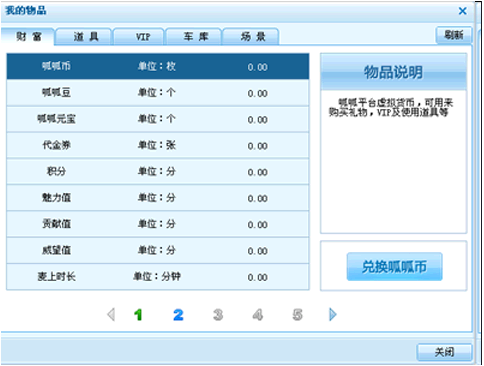Select the 呱呱豆 row
Image resolution: width=484 pixels, height=366 pixels.
[158, 93]
